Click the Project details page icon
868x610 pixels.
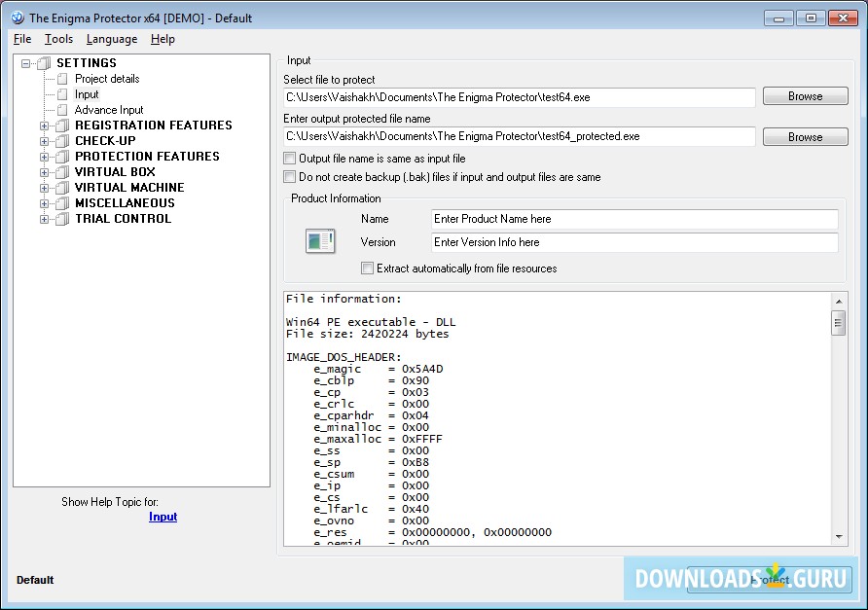pyautogui.click(x=62, y=79)
